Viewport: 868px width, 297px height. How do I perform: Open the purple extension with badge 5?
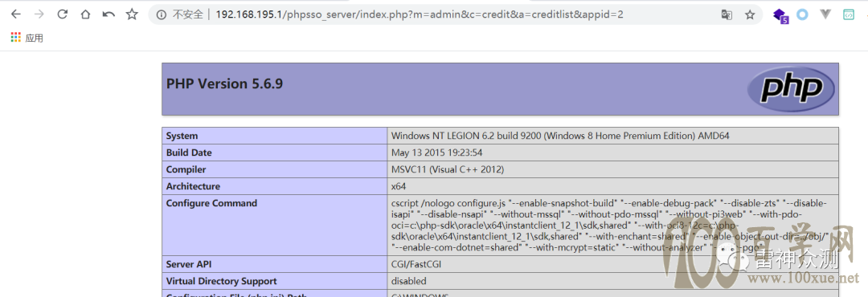coord(780,15)
